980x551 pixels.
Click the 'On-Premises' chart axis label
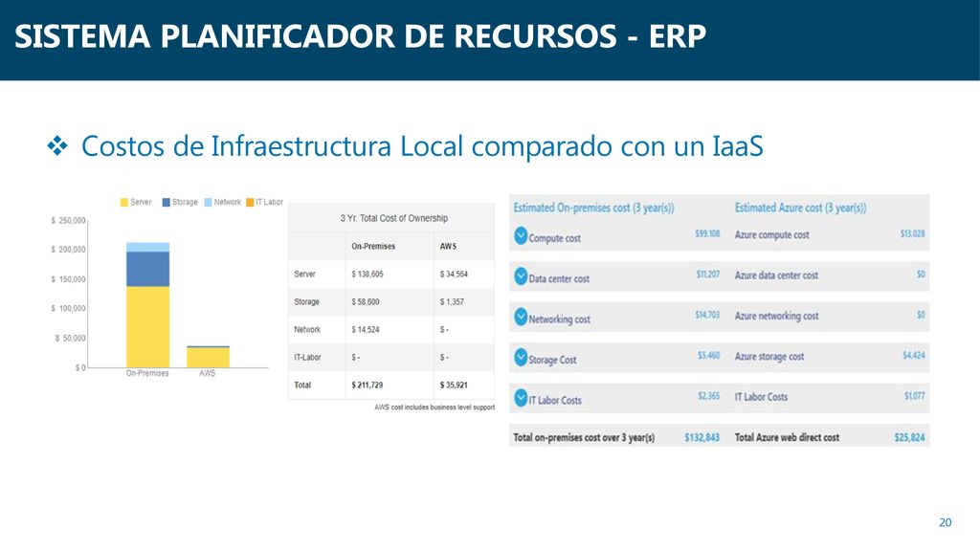point(147,373)
